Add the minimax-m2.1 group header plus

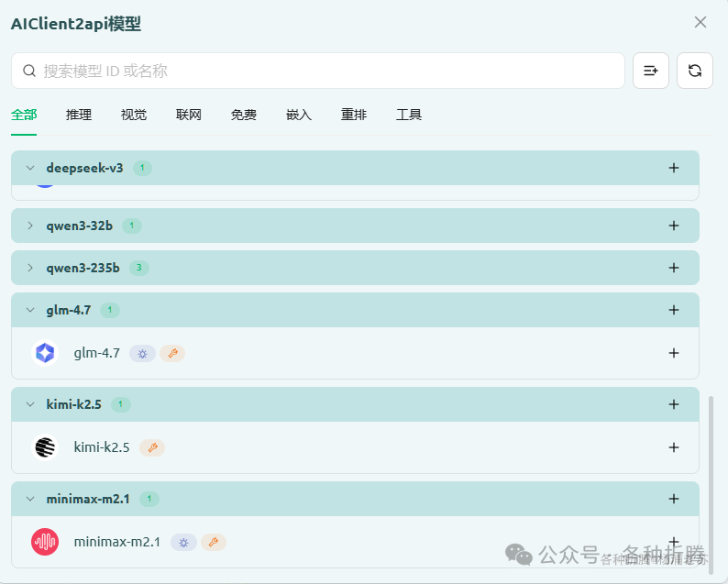pyautogui.click(x=674, y=499)
